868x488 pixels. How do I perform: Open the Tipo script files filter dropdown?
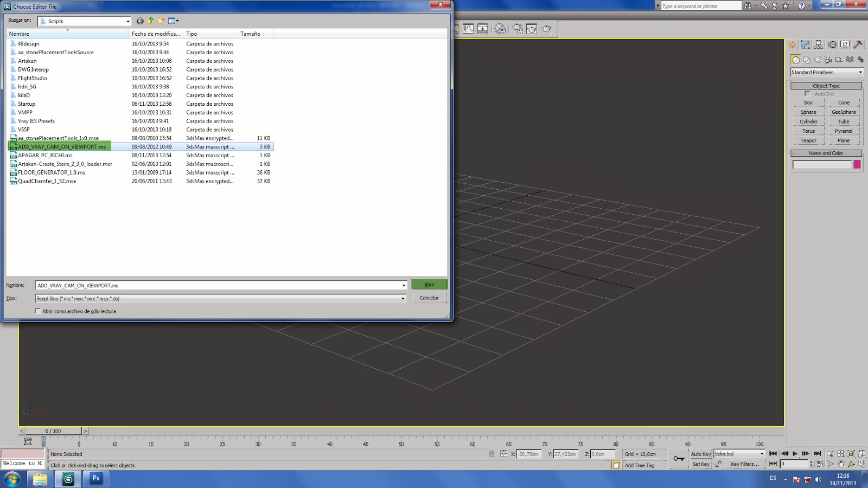coord(403,298)
